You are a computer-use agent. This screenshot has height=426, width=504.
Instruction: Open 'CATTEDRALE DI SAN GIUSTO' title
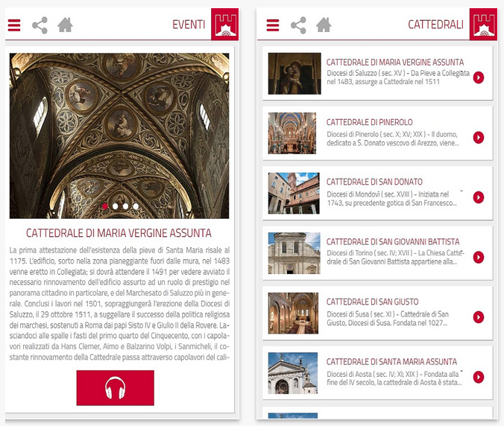coord(372,302)
